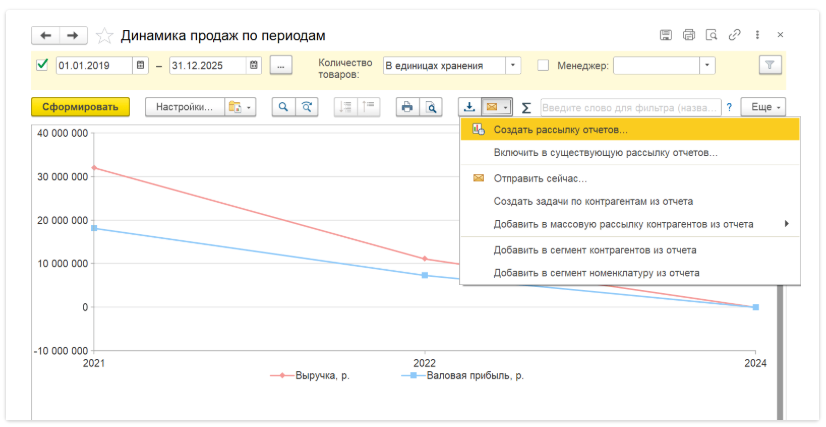Click the Настройки button

pyautogui.click(x=185, y=107)
